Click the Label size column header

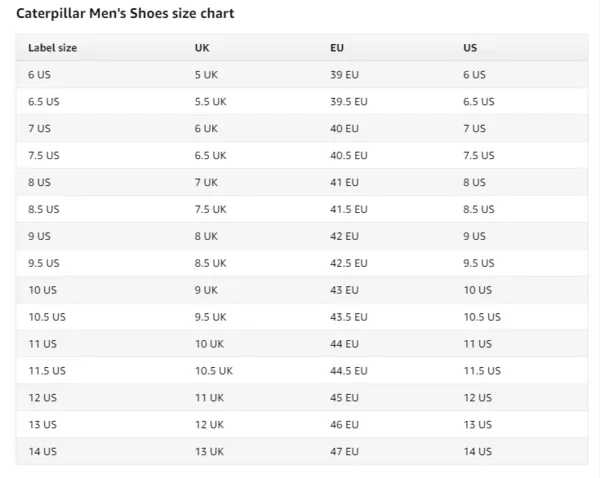pos(52,48)
